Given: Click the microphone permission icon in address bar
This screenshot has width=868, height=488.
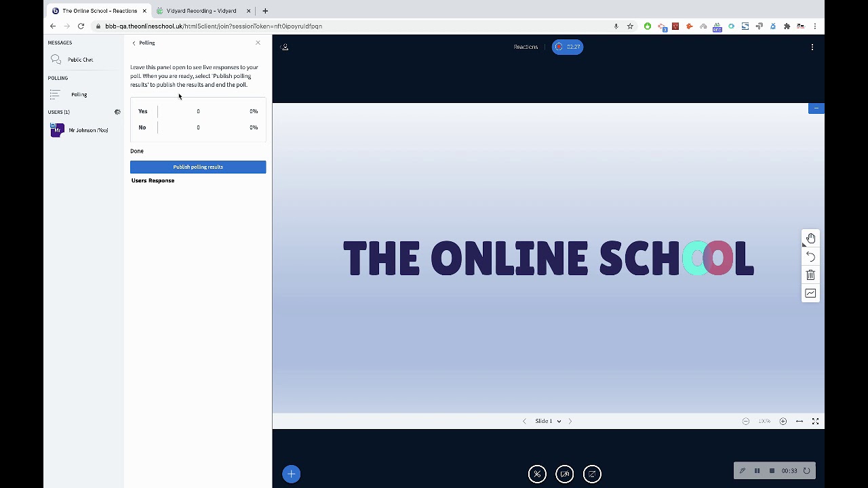Looking at the screenshot, I should 616,26.
